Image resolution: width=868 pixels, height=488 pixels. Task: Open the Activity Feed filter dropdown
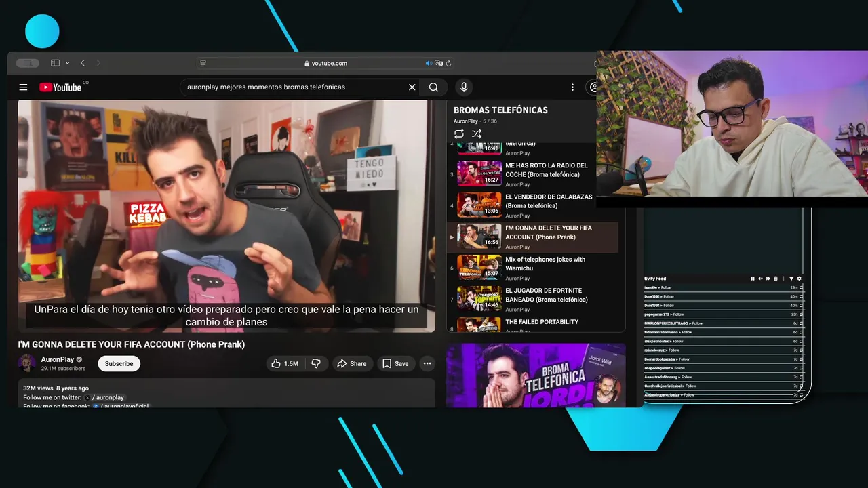pyautogui.click(x=791, y=279)
